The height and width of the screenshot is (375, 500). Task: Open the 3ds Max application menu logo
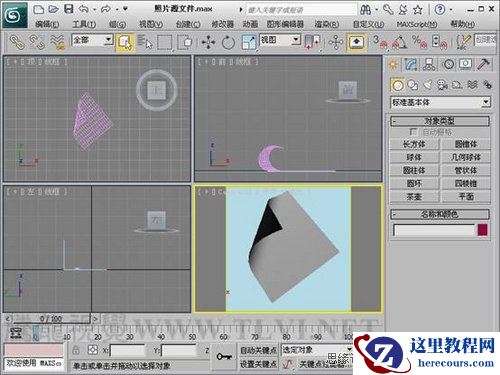click(14, 15)
